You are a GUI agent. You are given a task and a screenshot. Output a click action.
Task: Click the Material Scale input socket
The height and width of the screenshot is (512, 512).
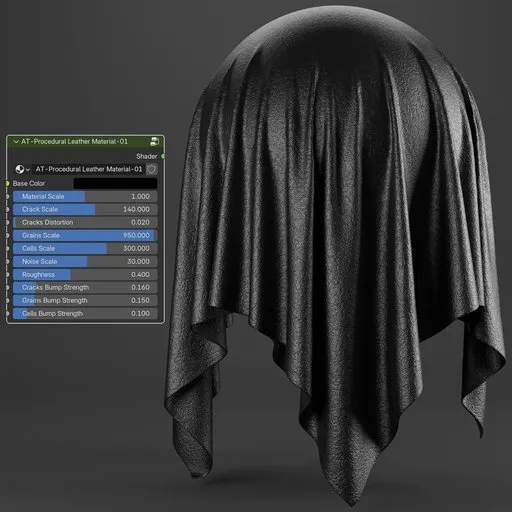point(7,196)
